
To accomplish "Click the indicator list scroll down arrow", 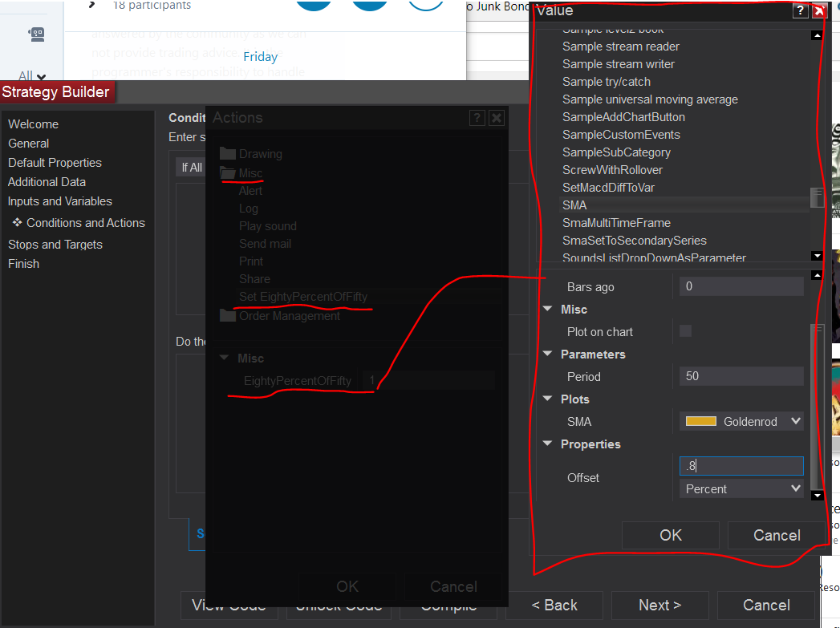I will pyautogui.click(x=817, y=256).
